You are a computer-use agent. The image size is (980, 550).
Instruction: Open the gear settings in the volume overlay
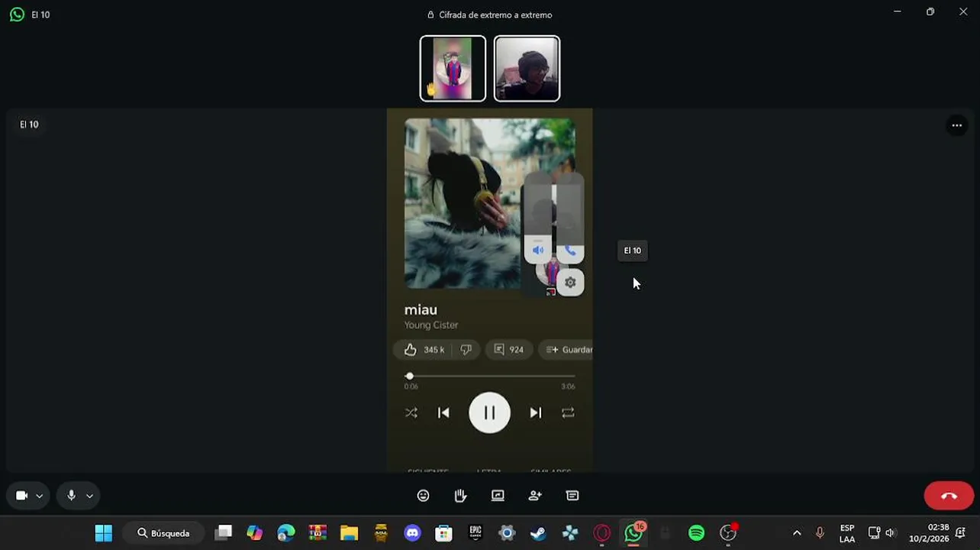(570, 283)
